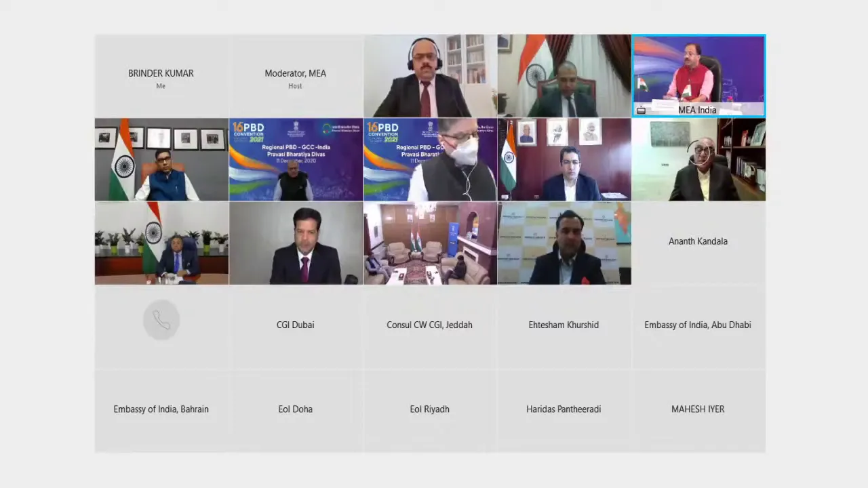Select the EoI Riyadh participant tile
Viewport: 868px width, 488px height.
click(430, 411)
